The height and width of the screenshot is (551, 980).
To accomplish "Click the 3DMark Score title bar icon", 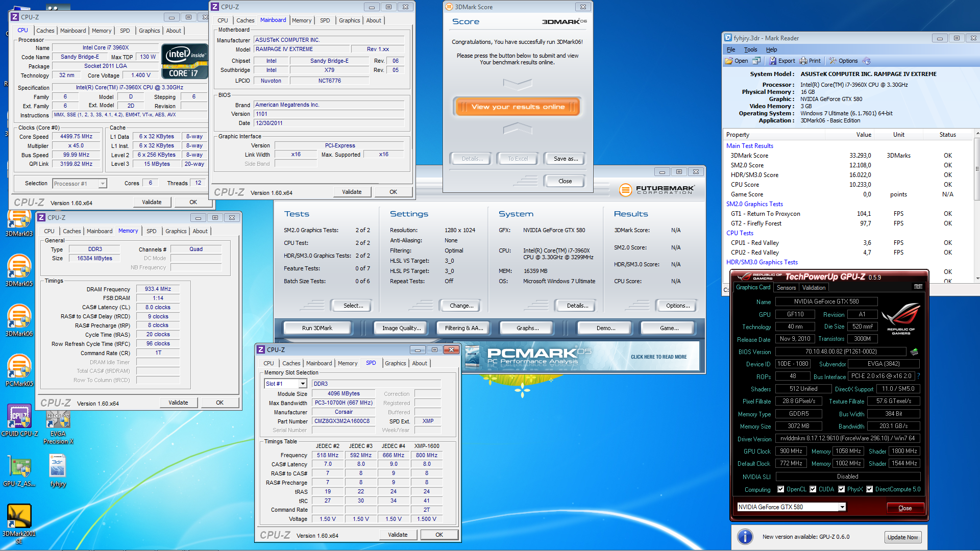I will [449, 7].
